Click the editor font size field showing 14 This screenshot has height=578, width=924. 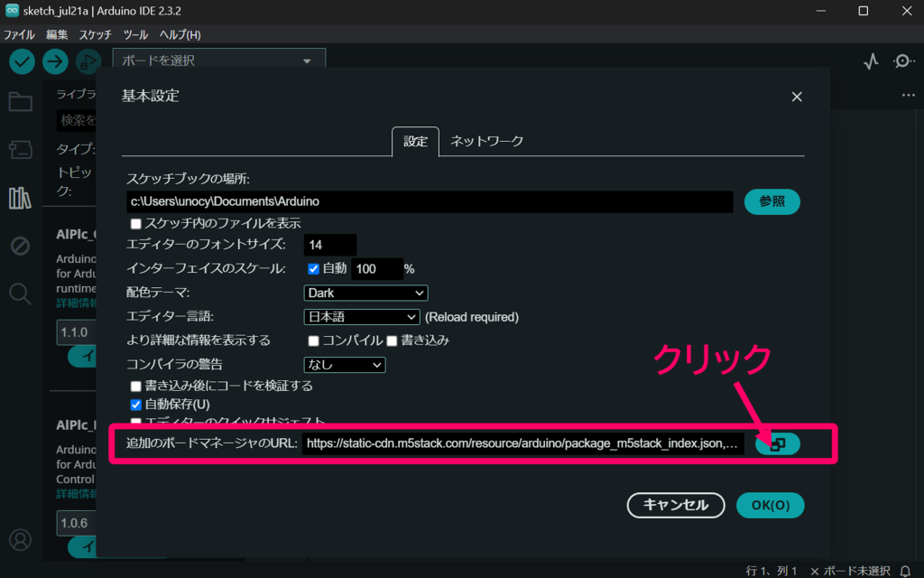[x=330, y=245]
